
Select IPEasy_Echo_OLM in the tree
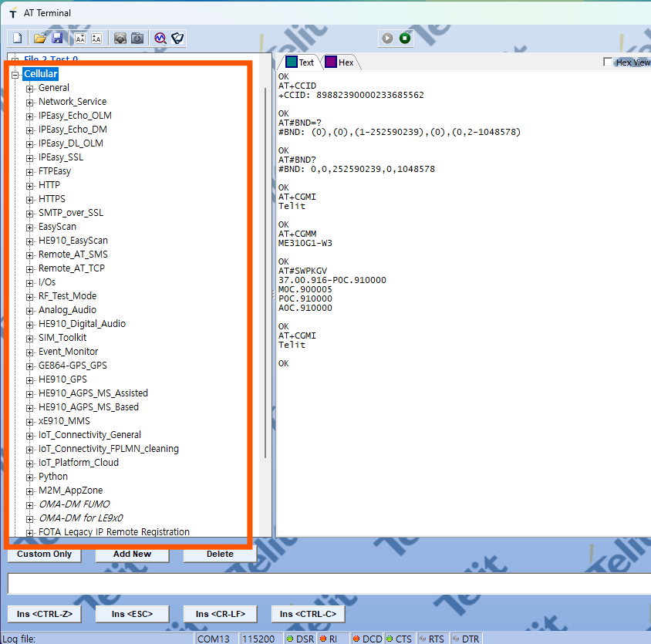point(75,116)
